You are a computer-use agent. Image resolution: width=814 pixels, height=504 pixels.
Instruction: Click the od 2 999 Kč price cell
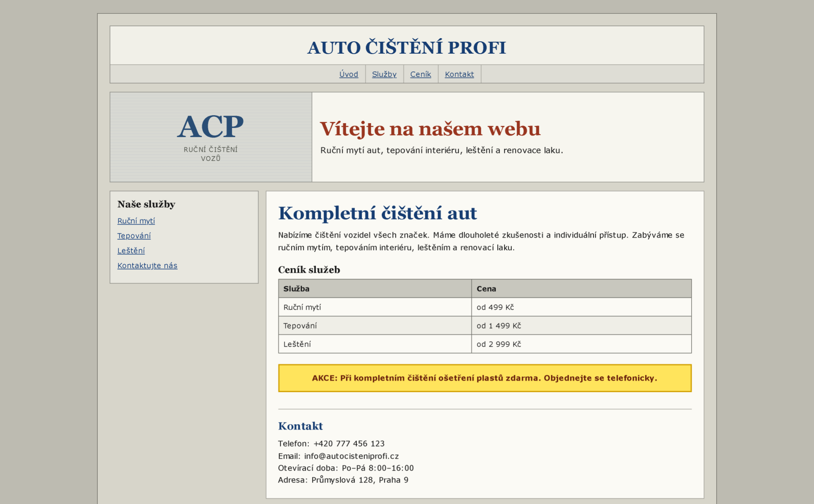pyautogui.click(x=581, y=344)
